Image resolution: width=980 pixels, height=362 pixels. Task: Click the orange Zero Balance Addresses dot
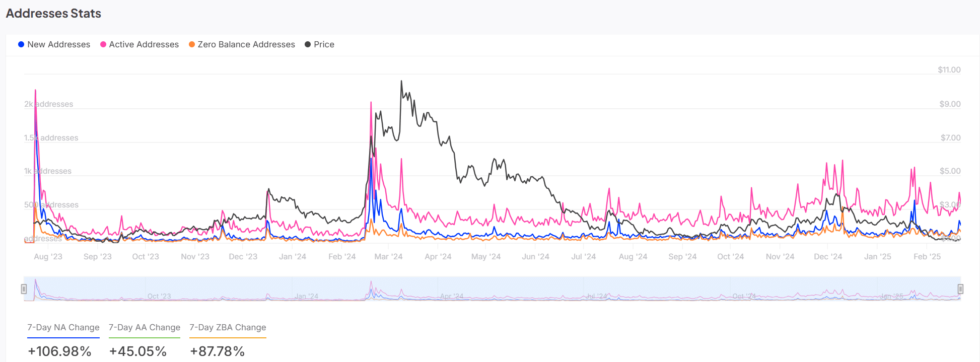[x=192, y=44]
